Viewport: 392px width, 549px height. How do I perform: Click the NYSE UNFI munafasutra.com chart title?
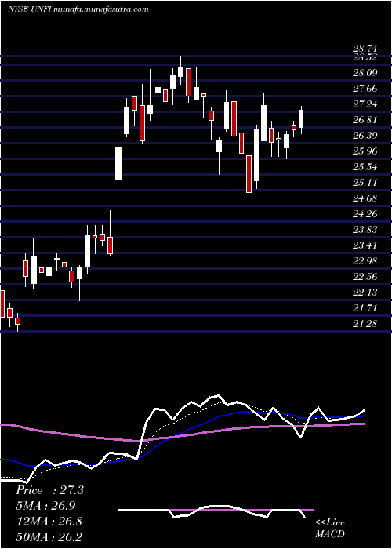pyautogui.click(x=78, y=9)
